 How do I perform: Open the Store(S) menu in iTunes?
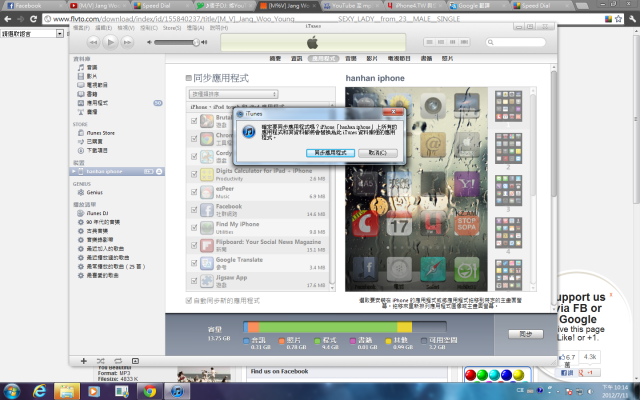[171, 28]
